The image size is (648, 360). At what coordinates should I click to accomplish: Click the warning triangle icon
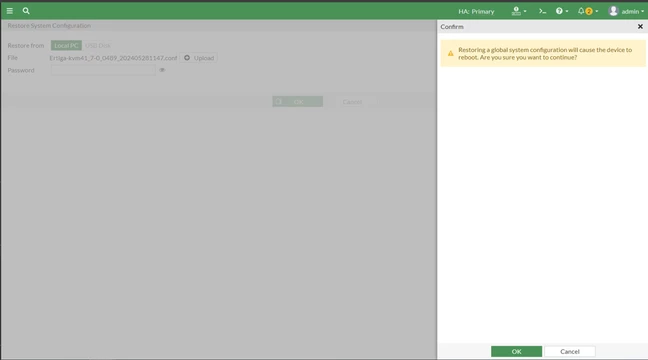pyautogui.click(x=450, y=53)
